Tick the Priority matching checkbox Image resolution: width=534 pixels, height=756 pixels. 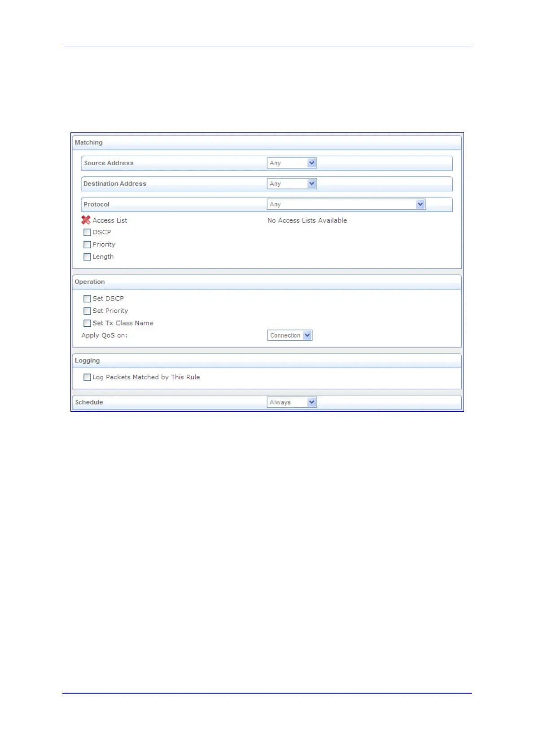tap(87, 245)
